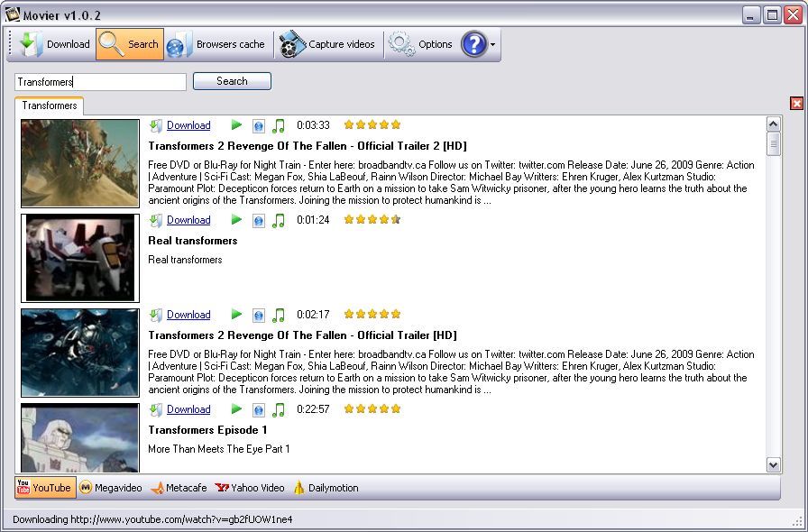
Task: Click the Downloading status bar message
Action: tap(152, 519)
